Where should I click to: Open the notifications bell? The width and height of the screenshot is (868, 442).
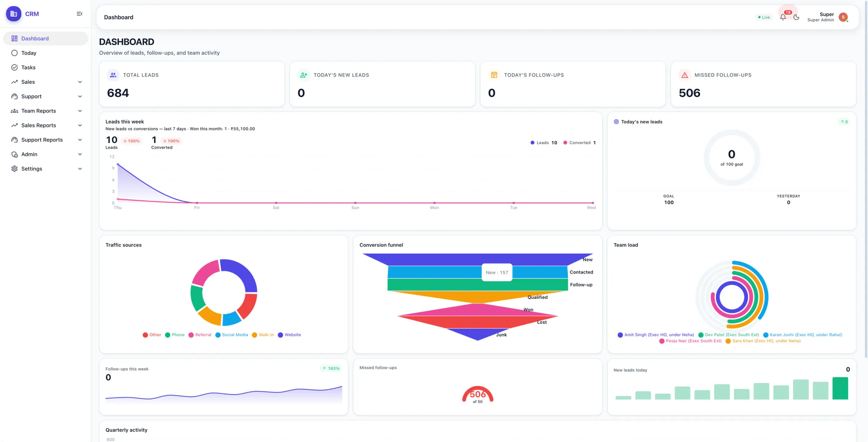point(783,17)
